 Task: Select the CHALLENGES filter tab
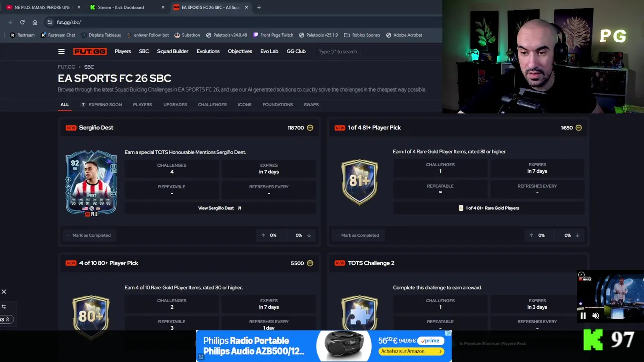(x=212, y=105)
